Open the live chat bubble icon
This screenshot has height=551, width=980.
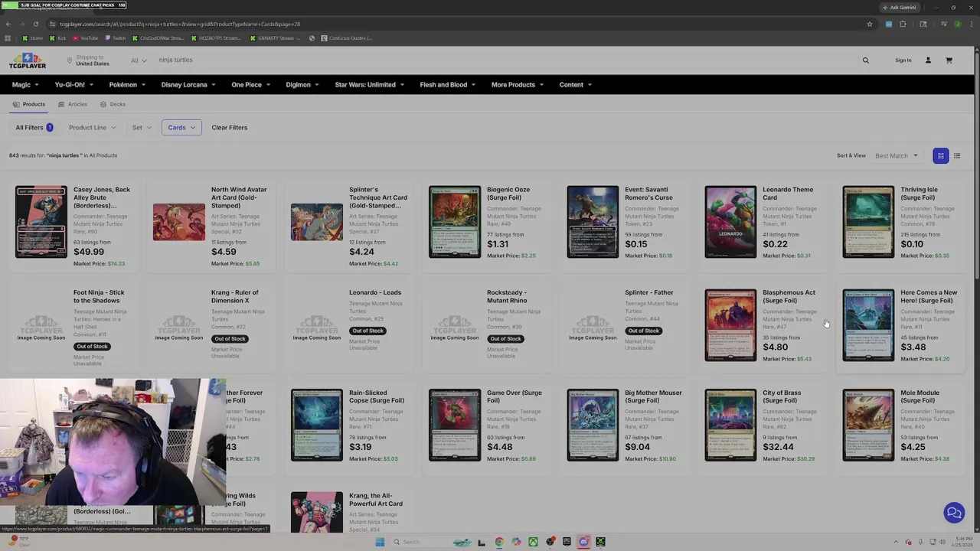954,513
